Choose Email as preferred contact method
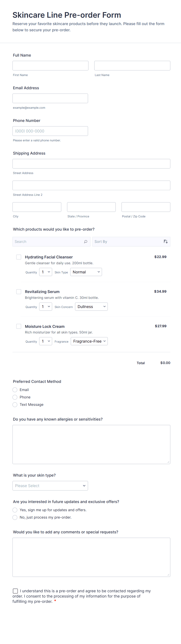 (15, 390)
